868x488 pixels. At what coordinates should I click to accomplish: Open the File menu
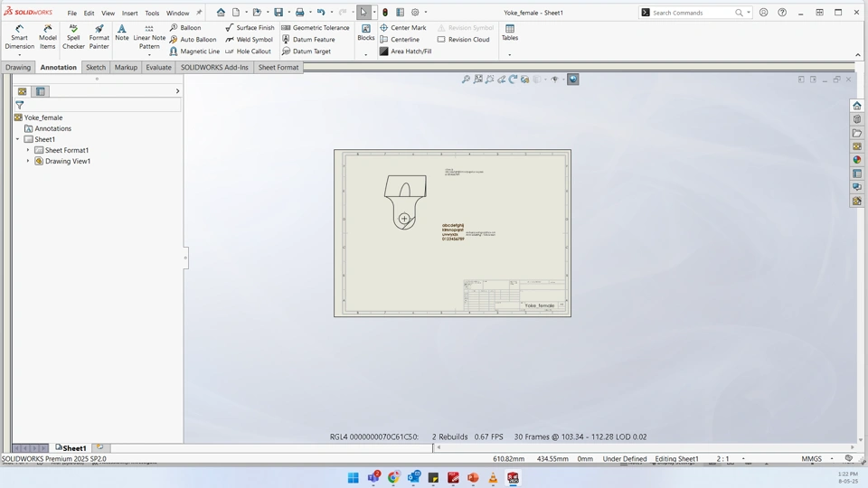click(x=72, y=13)
